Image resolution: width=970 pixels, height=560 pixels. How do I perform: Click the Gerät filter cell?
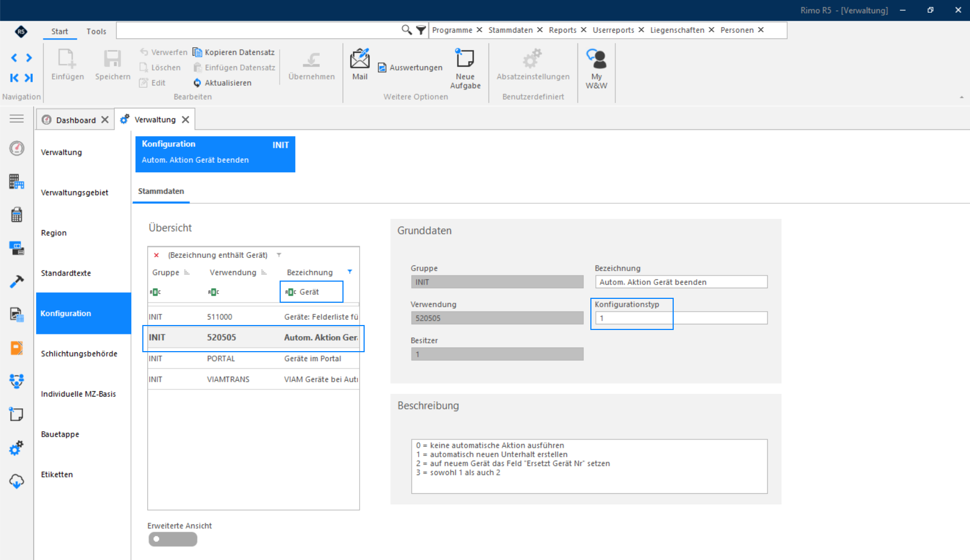click(311, 292)
